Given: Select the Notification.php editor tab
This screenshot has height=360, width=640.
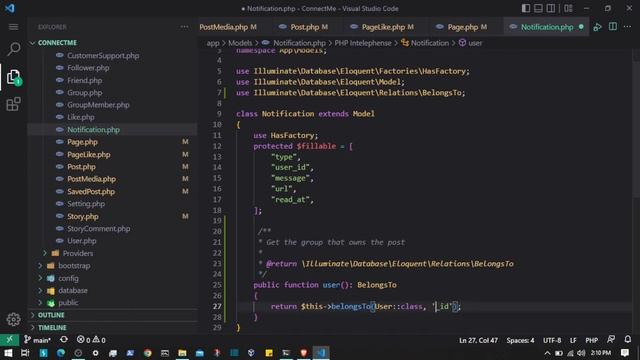Looking at the screenshot, I should coord(547,27).
